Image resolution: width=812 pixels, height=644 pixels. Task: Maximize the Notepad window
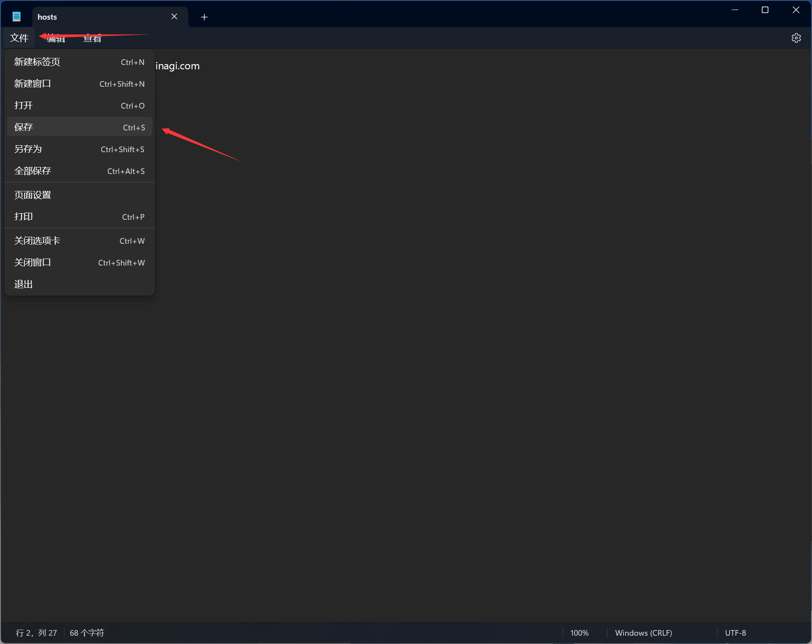[x=765, y=10]
